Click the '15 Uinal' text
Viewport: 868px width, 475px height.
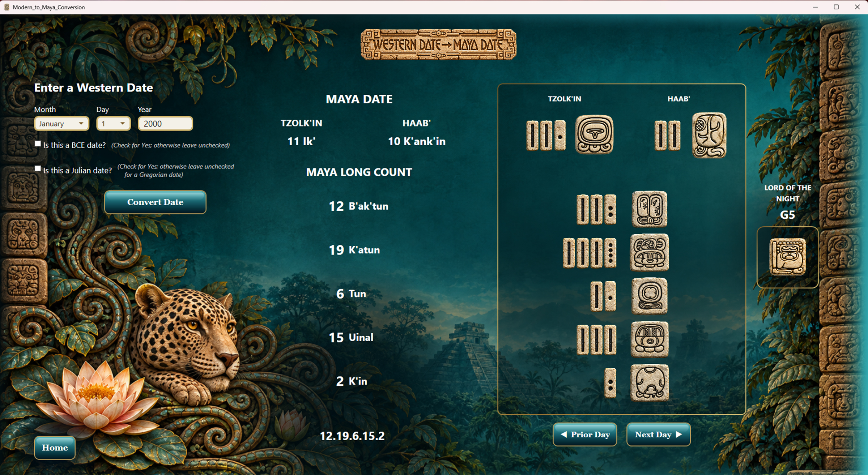(x=351, y=338)
